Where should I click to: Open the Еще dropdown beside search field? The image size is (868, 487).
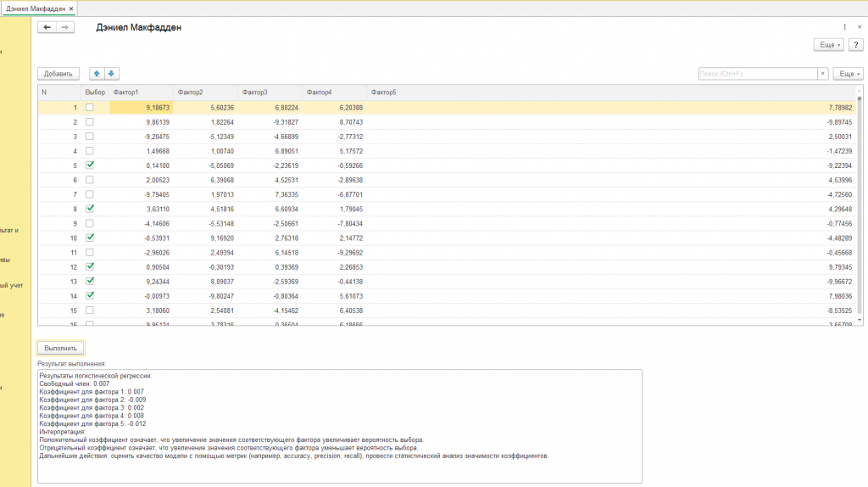848,74
